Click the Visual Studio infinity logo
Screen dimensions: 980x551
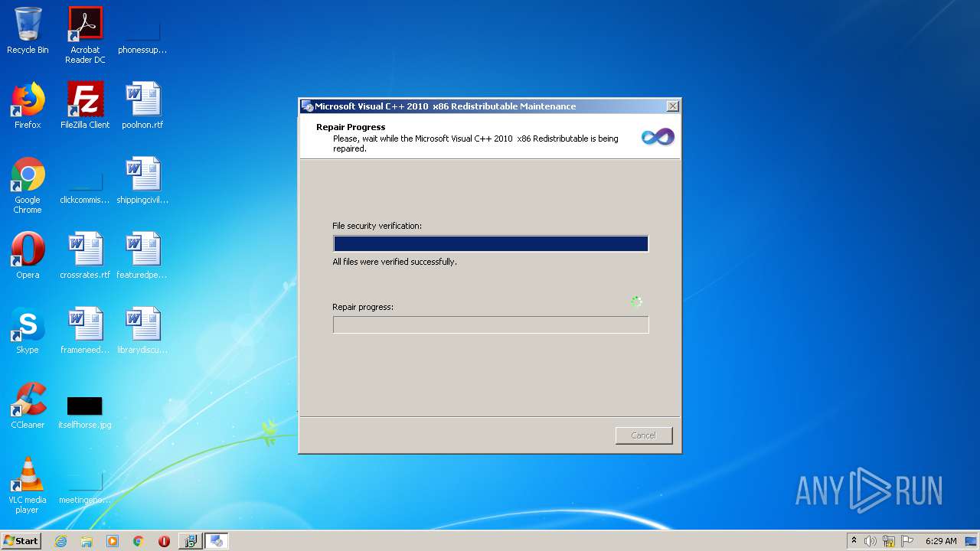pos(658,137)
